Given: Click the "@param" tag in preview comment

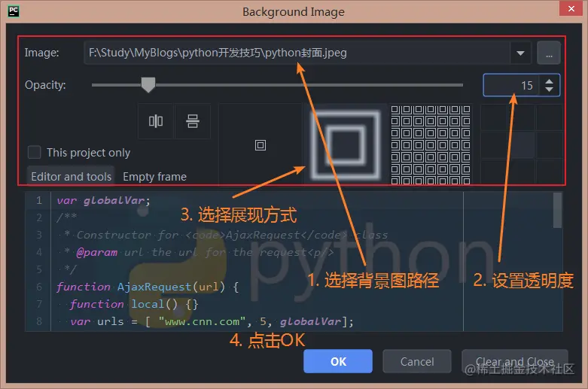Looking at the screenshot, I should (x=97, y=252).
